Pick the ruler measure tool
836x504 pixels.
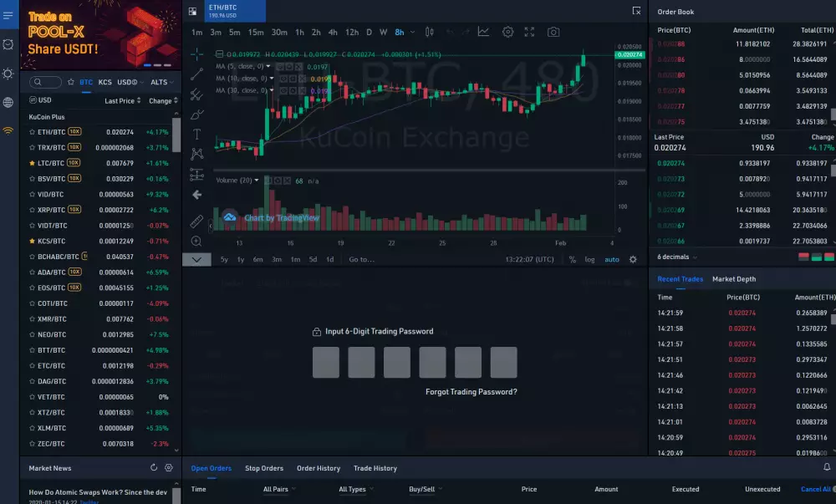pyautogui.click(x=196, y=221)
